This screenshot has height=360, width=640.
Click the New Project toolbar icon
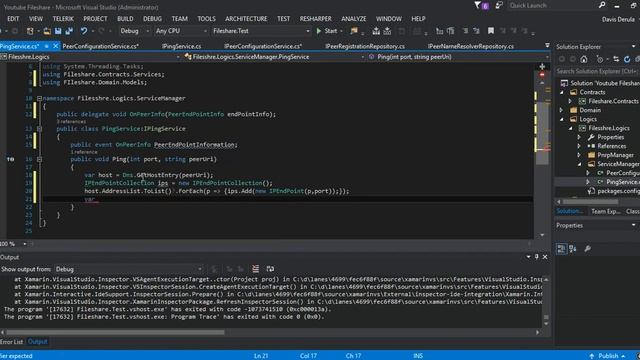click(x=30, y=31)
